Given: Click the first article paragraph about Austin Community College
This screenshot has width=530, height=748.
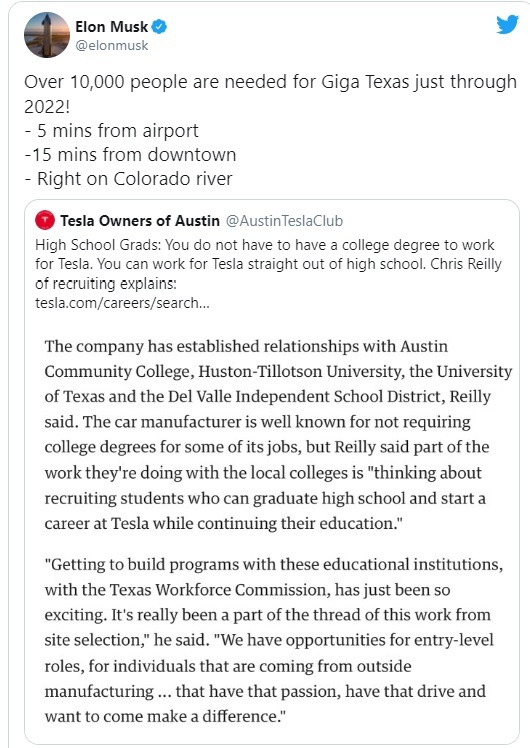Looking at the screenshot, I should (x=278, y=435).
